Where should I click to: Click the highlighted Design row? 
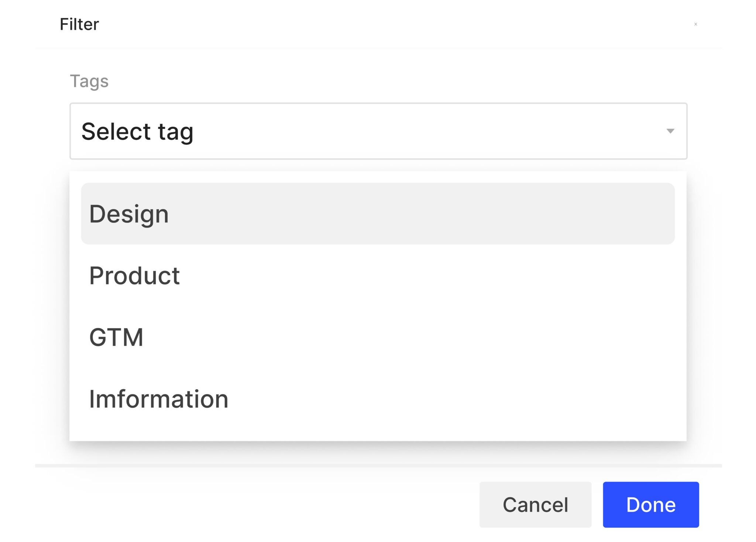pyautogui.click(x=378, y=214)
